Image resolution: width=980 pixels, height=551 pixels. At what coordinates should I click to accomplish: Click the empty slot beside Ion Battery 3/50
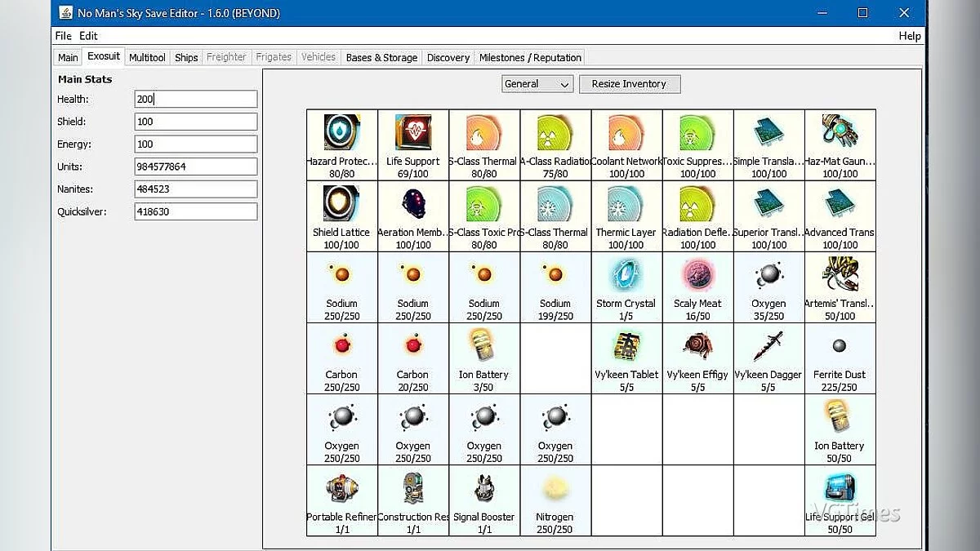click(x=555, y=358)
